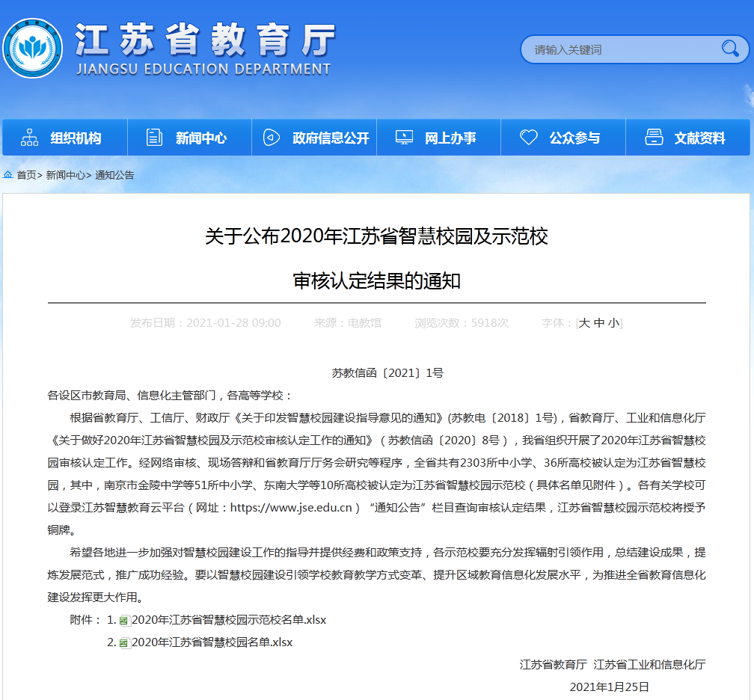Viewport: 754px width, 700px height.
Task: Download 2020年江苏省智慧校园名单.xlsx attachment
Action: click(212, 642)
